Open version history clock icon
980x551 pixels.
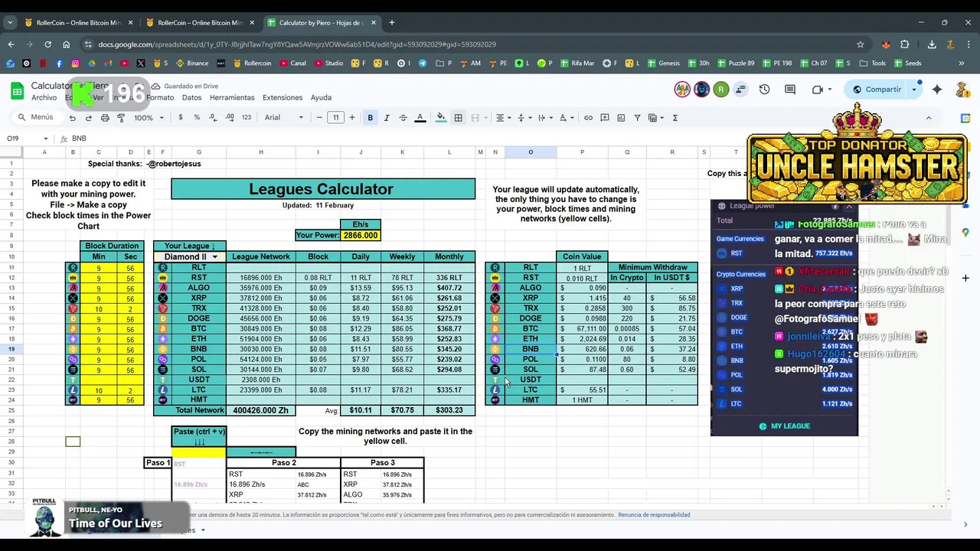tap(764, 90)
